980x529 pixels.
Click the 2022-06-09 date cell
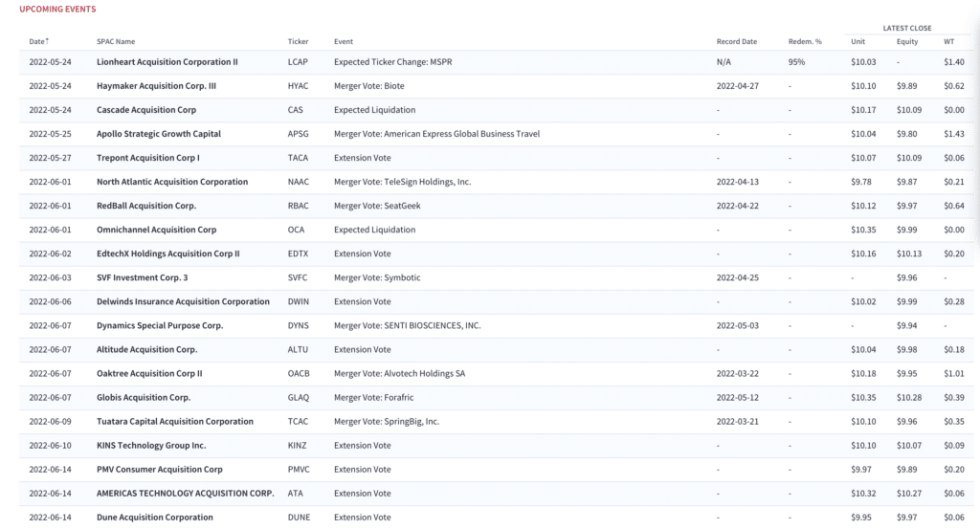[x=50, y=421]
